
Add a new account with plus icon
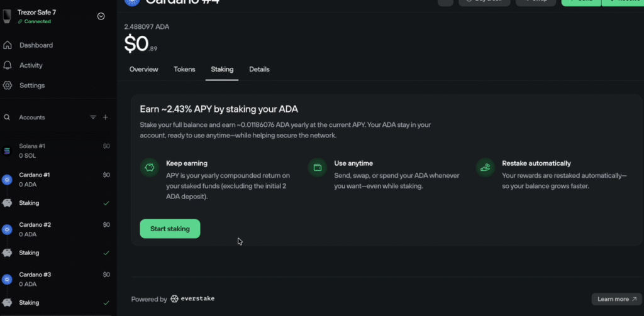(x=106, y=117)
